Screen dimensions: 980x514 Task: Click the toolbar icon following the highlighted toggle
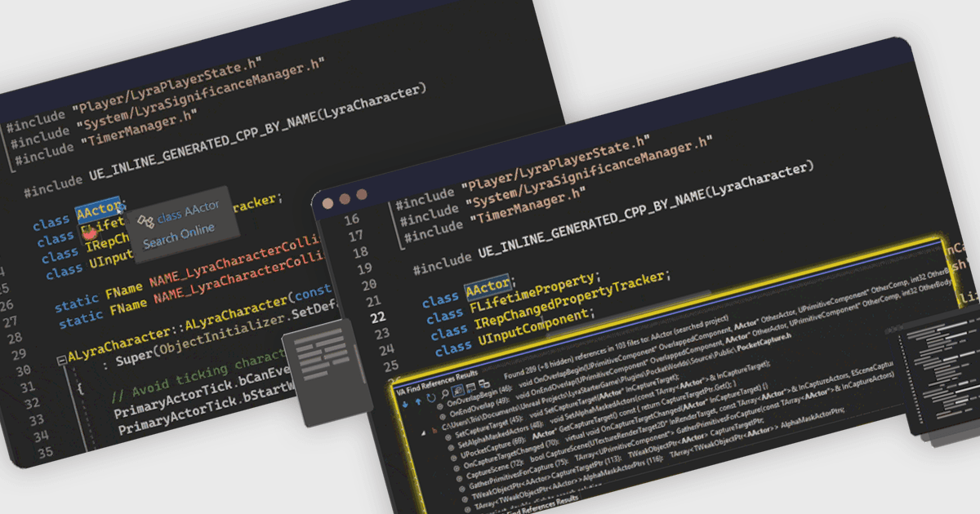pyautogui.click(x=470, y=388)
